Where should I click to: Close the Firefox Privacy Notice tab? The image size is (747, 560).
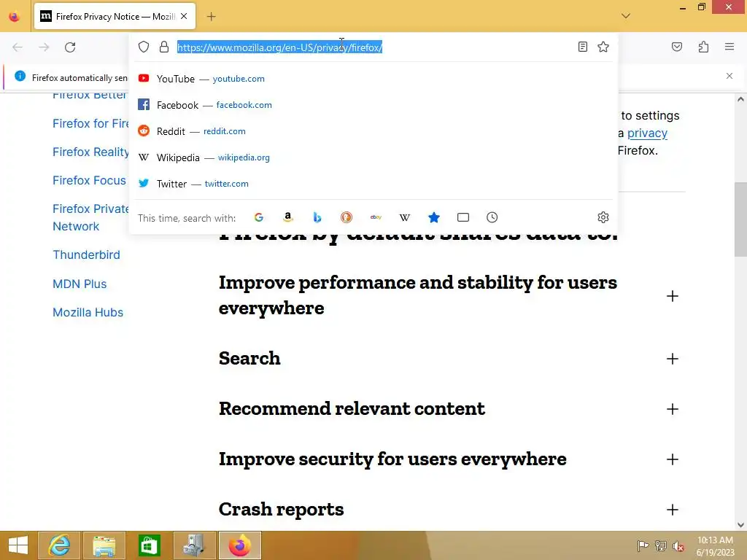coord(184,16)
